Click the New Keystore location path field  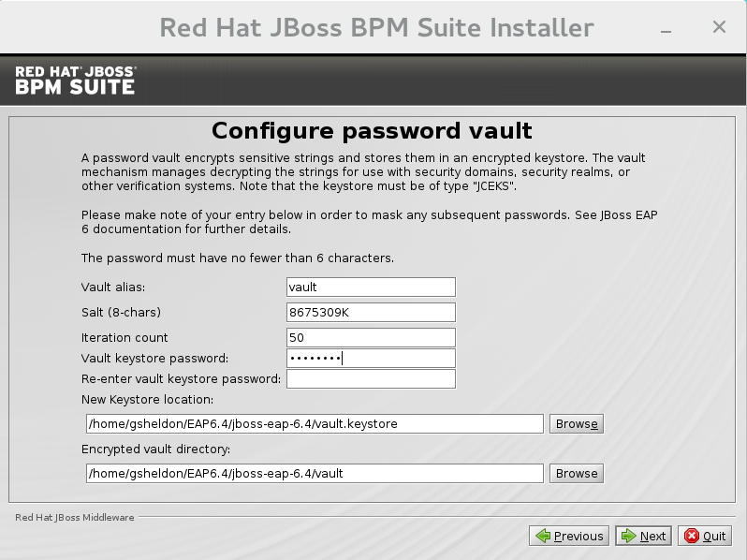[x=315, y=423]
